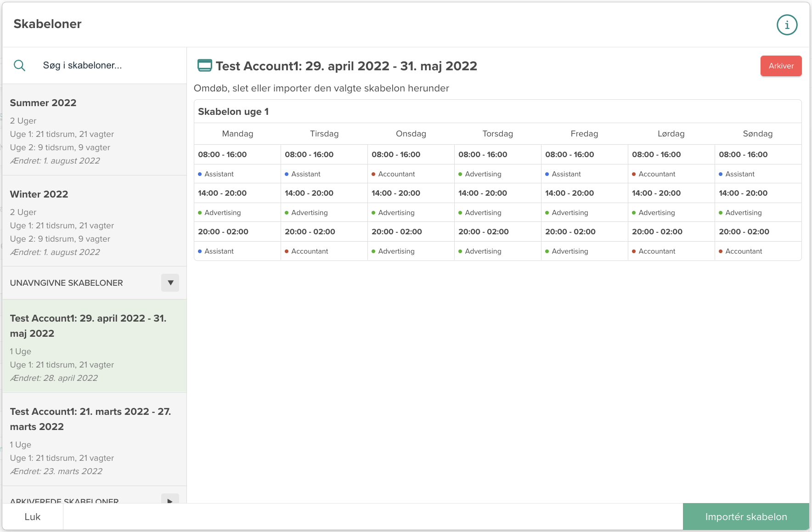Click Tuesday 20:00 - 02:00 Accountant shift
Screen dimensions: 812x532
pyautogui.click(x=310, y=251)
